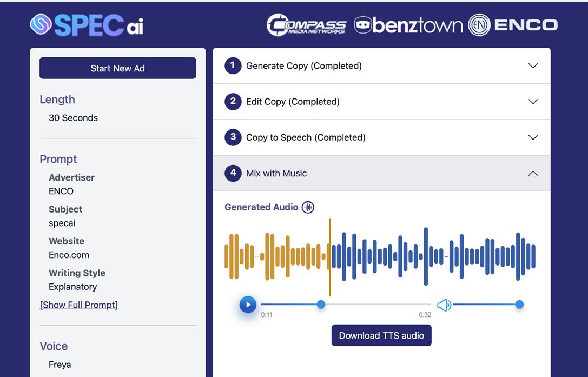Viewport: 588px width, 377px height.
Task: Expand the Edit Copy section chevron
Action: coord(533,102)
